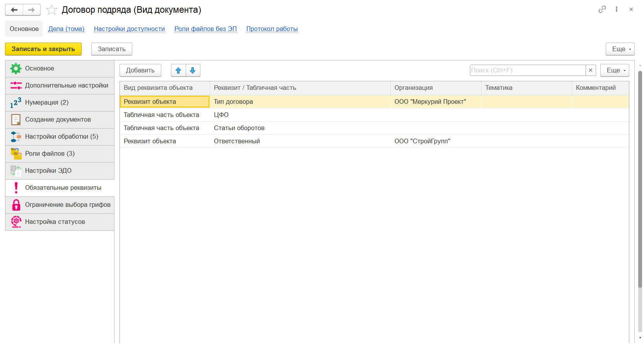Clear search field with X icon
The image size is (644, 347).
591,70
